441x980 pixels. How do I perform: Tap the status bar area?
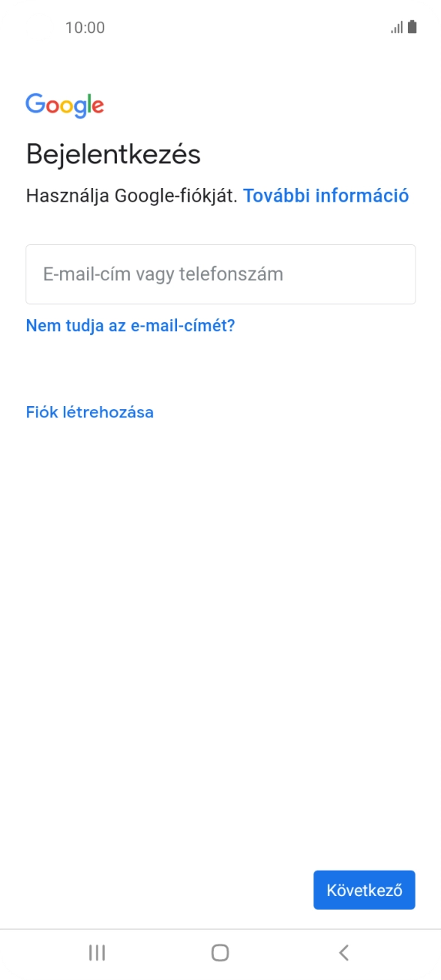220,27
